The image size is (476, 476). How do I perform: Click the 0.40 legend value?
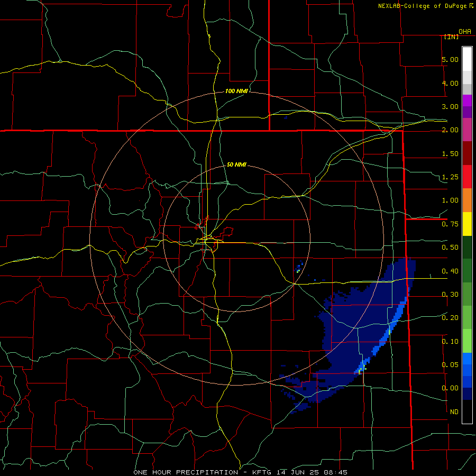(450, 271)
